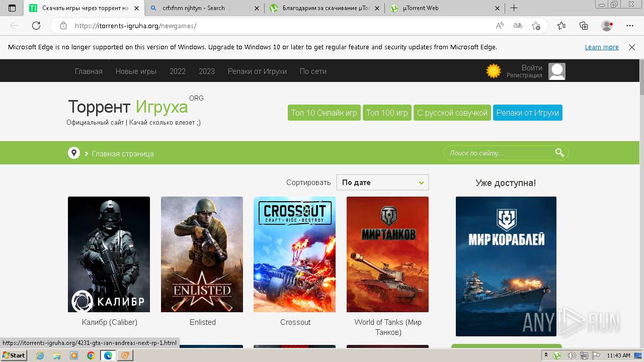The height and width of the screenshot is (362, 644).
Task: Open the Сортировать По дате dropdown
Action: [x=382, y=183]
